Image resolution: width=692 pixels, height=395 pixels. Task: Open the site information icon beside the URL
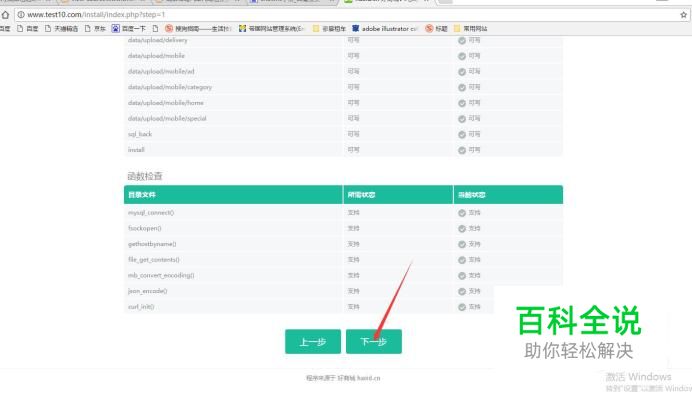click(x=21, y=15)
